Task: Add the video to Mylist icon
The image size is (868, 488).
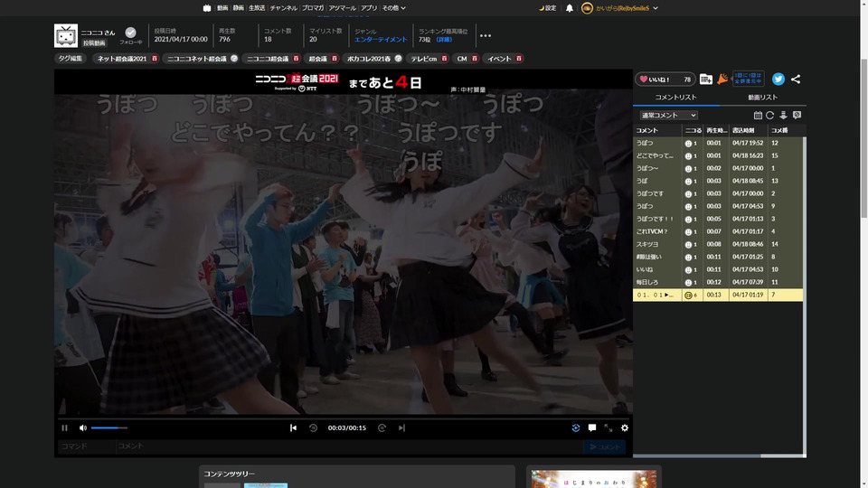Action: click(706, 80)
